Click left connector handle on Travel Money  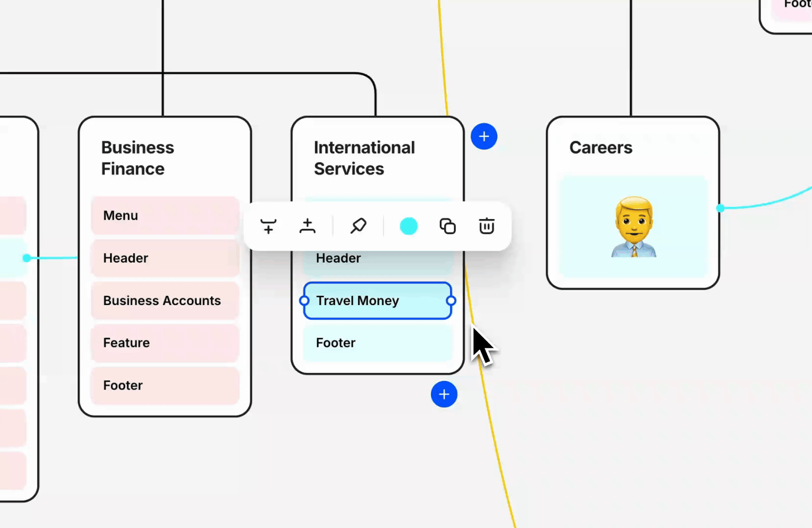(x=304, y=301)
